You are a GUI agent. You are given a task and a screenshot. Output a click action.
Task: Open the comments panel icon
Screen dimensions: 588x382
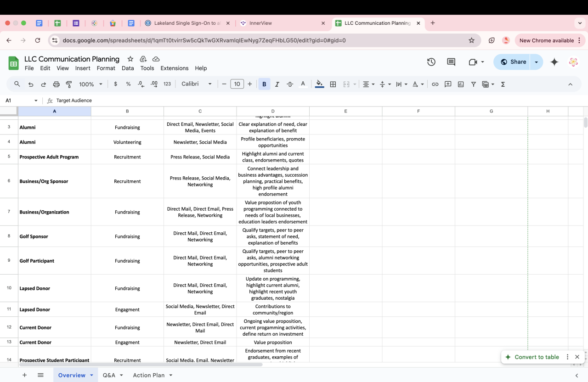click(451, 62)
